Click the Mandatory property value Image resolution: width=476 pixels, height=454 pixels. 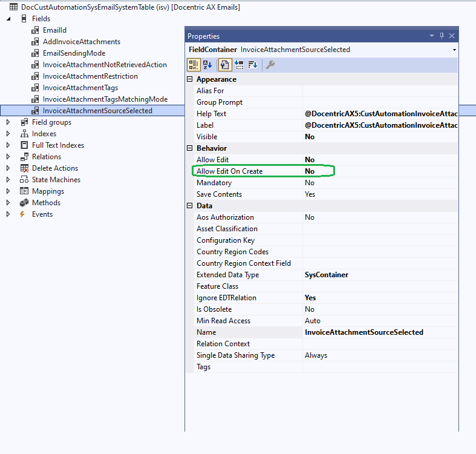pos(380,183)
